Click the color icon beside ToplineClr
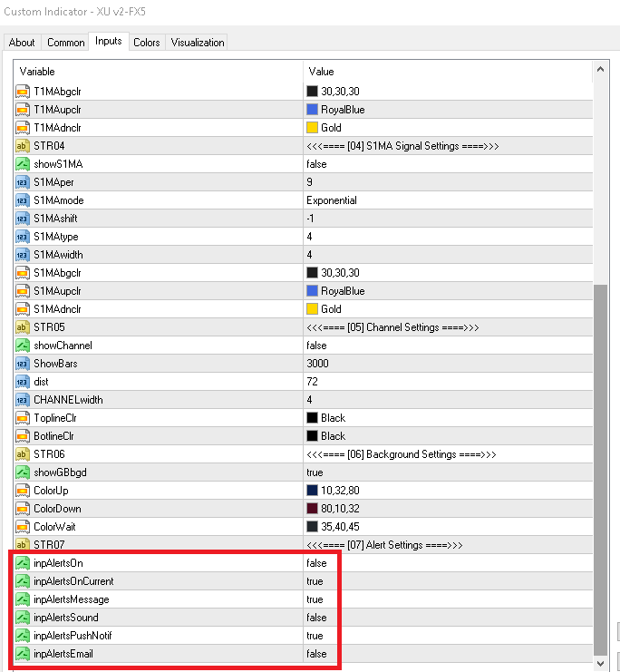620x672 pixels. tap(23, 418)
